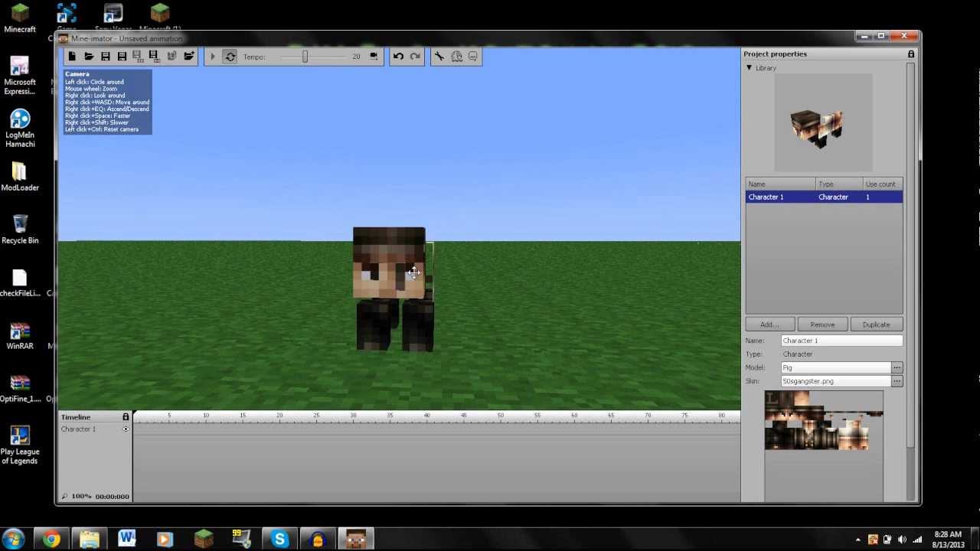This screenshot has height=551, width=980.
Task: Click the video camera export movie icon
Action: point(374,57)
